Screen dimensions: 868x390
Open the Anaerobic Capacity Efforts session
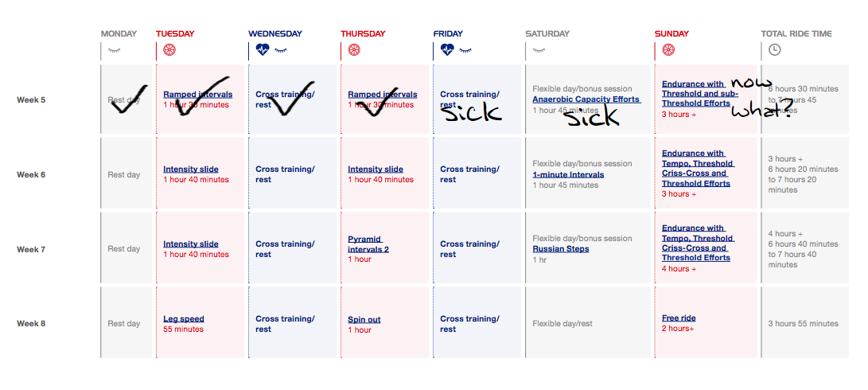(x=586, y=99)
